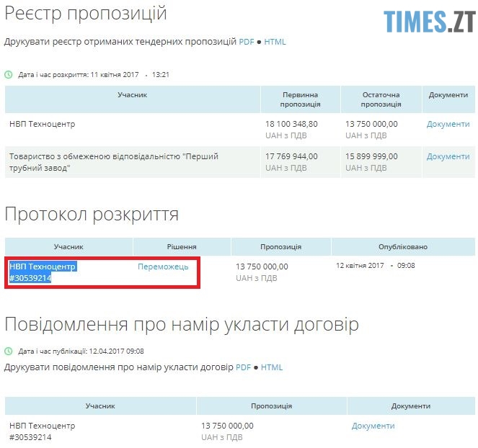Click the TIMES.ZT logo watermark
478x448 pixels.
tap(427, 22)
